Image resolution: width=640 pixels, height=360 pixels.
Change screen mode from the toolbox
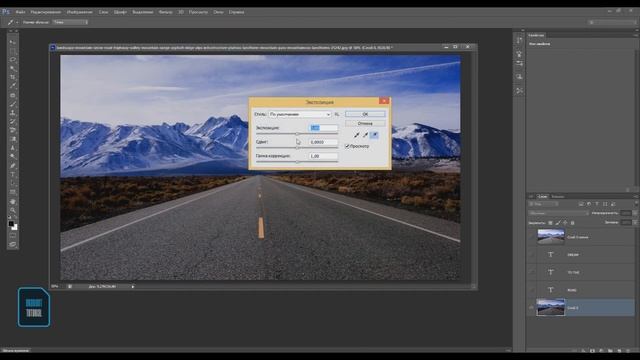tap(13, 244)
